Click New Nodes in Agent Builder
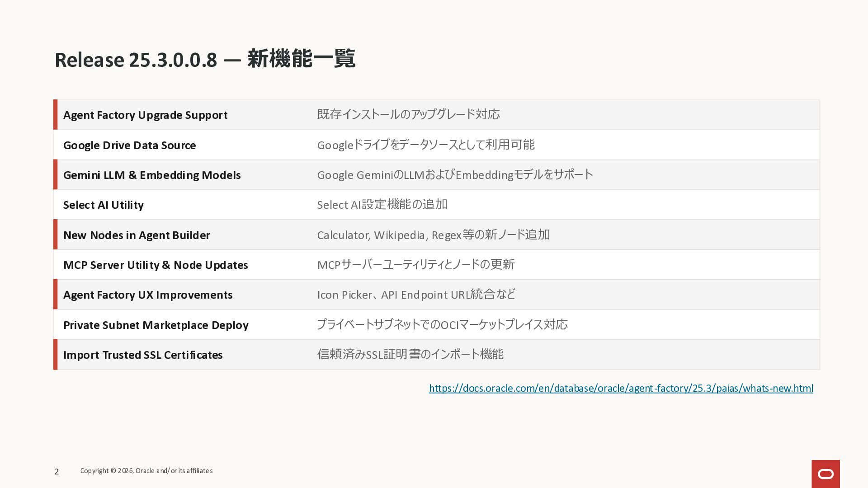Viewport: 868px width, 488px height. pos(137,235)
